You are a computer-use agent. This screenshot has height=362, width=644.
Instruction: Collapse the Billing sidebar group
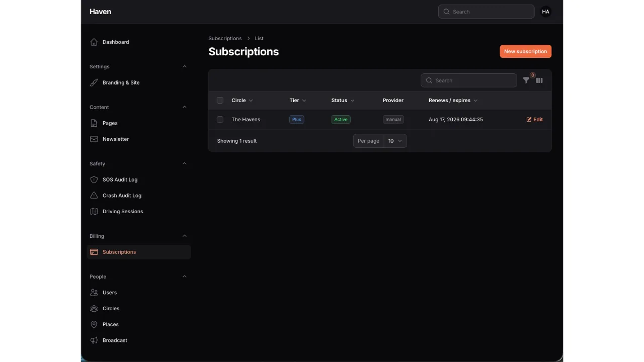pyautogui.click(x=184, y=236)
